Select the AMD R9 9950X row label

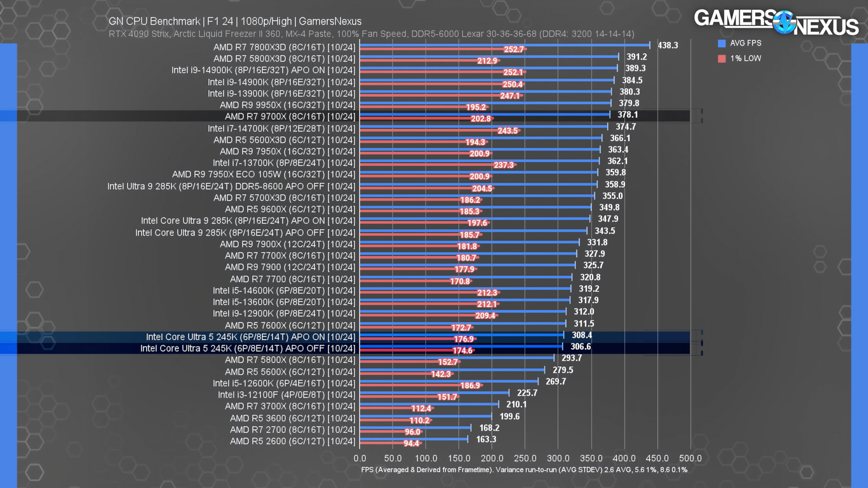288,105
